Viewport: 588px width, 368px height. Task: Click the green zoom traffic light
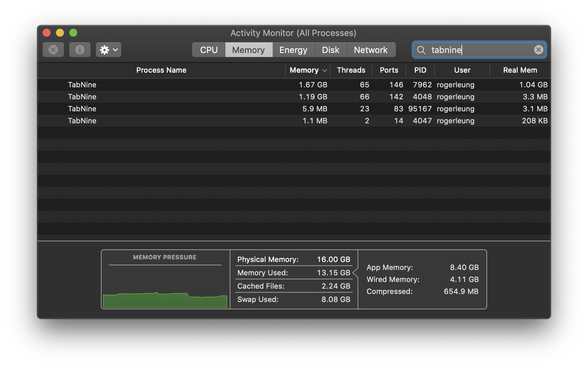tap(73, 33)
